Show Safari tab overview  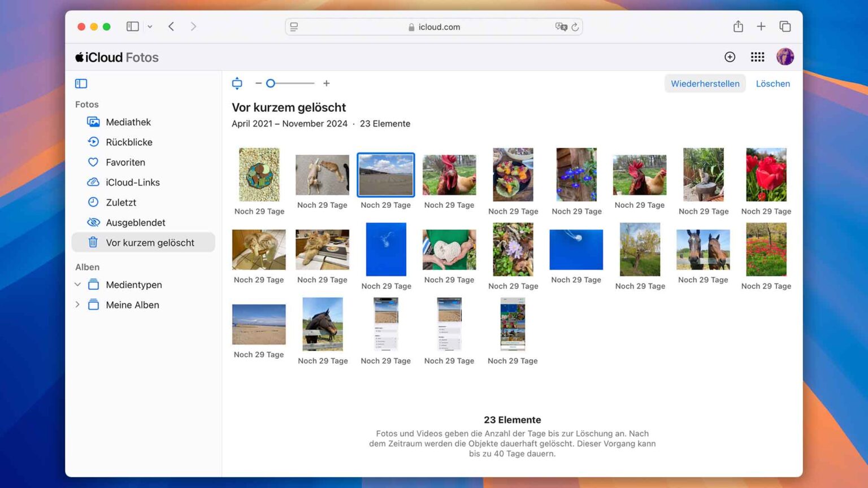(785, 27)
